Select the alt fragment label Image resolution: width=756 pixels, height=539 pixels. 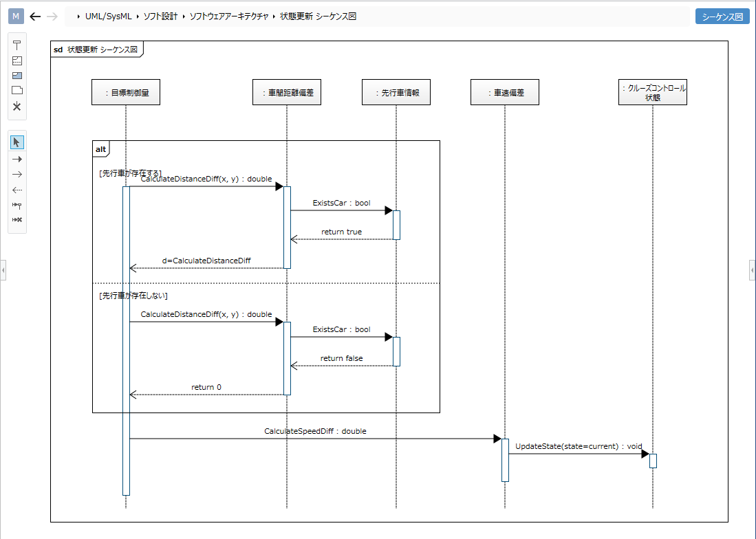point(100,149)
